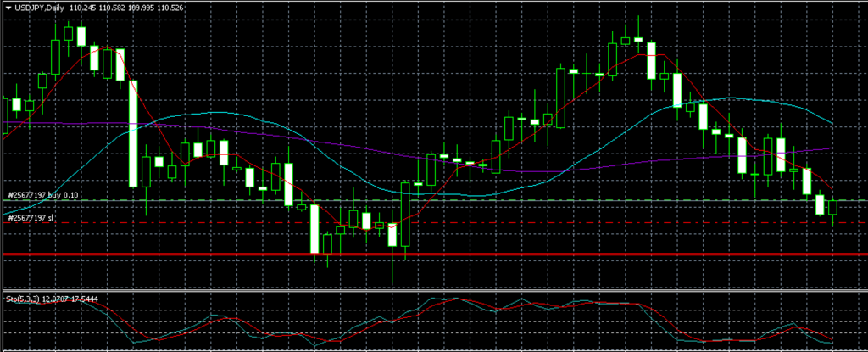This screenshot has width=868, height=352.
Task: Click the small triangle beside USDJPY,Daily
Action: (8, 8)
